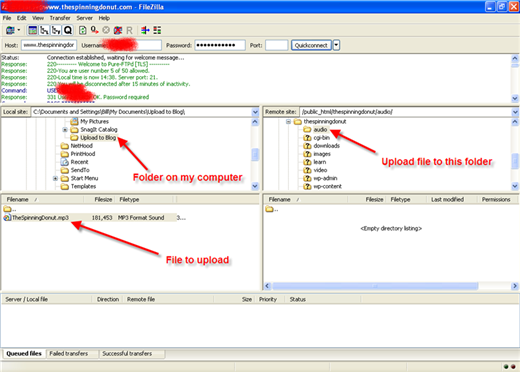
Task: Toggle the remote directory tree view
Action: (56, 30)
